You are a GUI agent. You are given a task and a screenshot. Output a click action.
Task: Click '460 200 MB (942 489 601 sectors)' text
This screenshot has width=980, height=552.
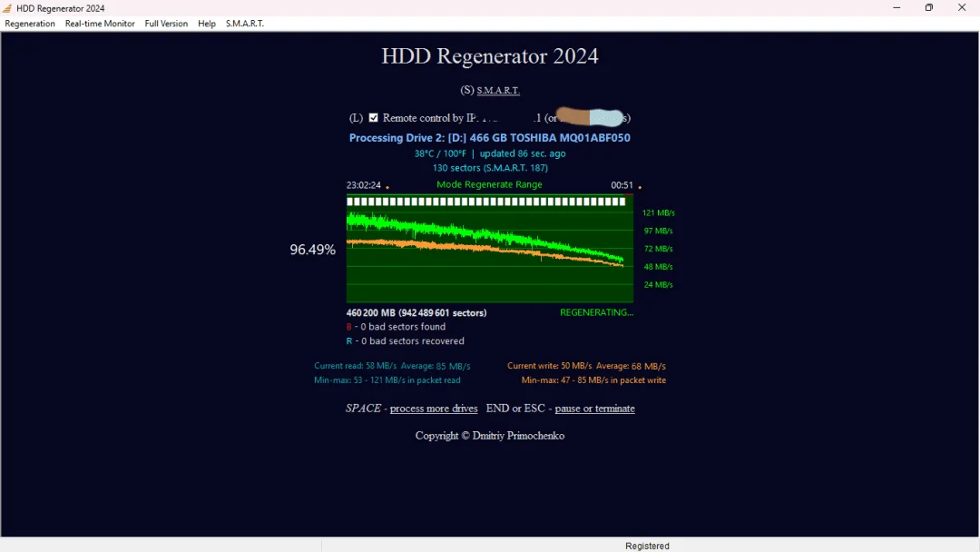[x=416, y=312]
